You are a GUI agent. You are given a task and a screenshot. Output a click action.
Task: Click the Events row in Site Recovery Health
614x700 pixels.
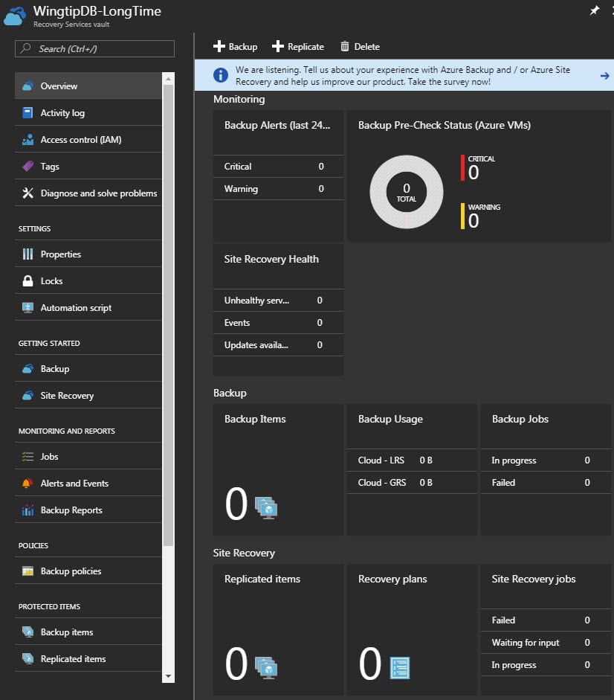point(279,322)
